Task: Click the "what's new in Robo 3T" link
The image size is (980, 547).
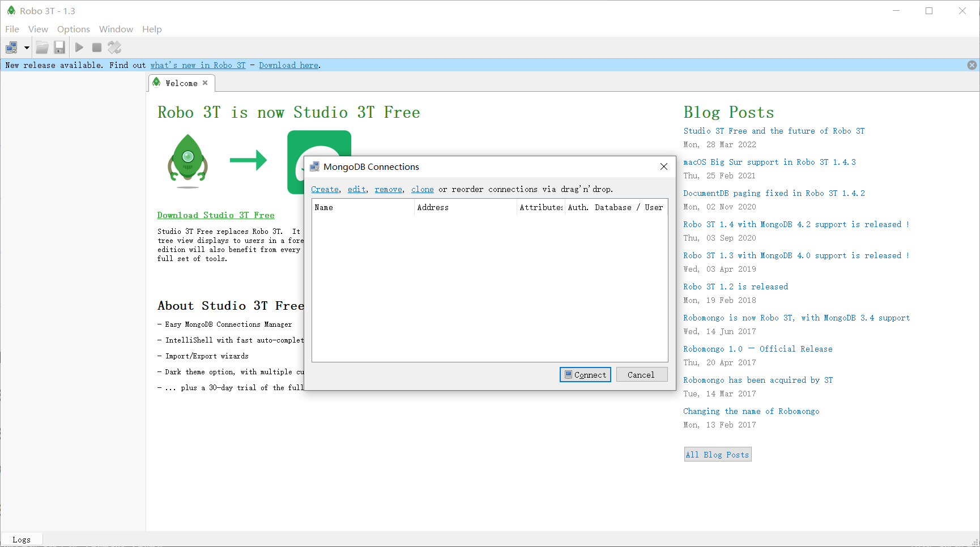Action: 198,65
